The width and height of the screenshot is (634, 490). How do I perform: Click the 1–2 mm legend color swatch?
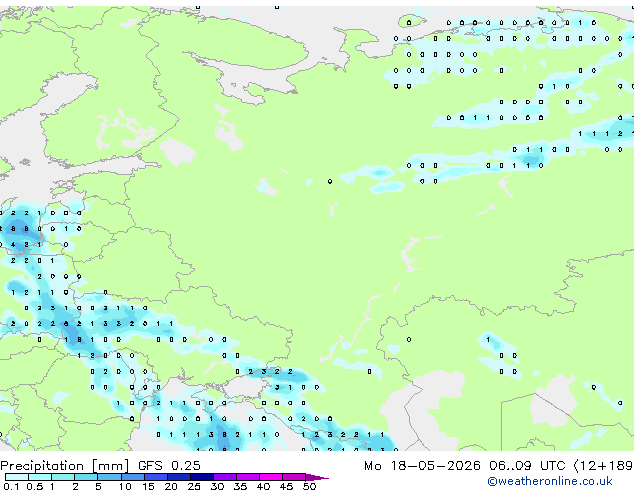[63, 477]
